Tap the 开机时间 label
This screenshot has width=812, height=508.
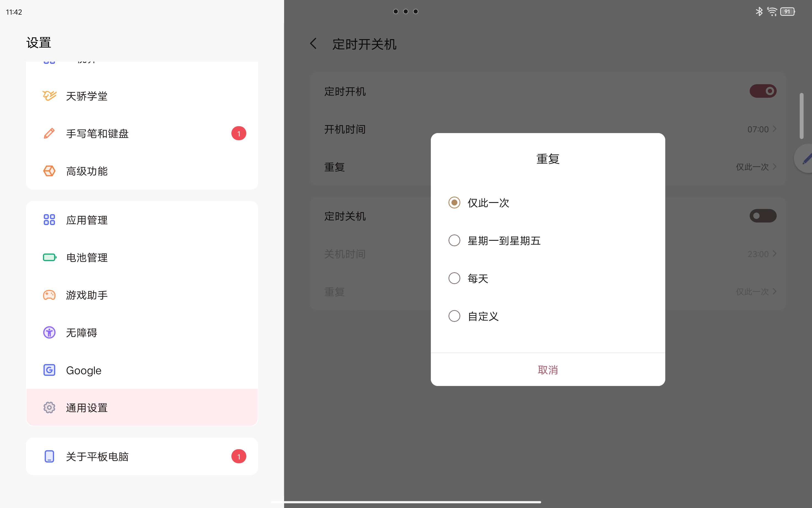pos(345,129)
